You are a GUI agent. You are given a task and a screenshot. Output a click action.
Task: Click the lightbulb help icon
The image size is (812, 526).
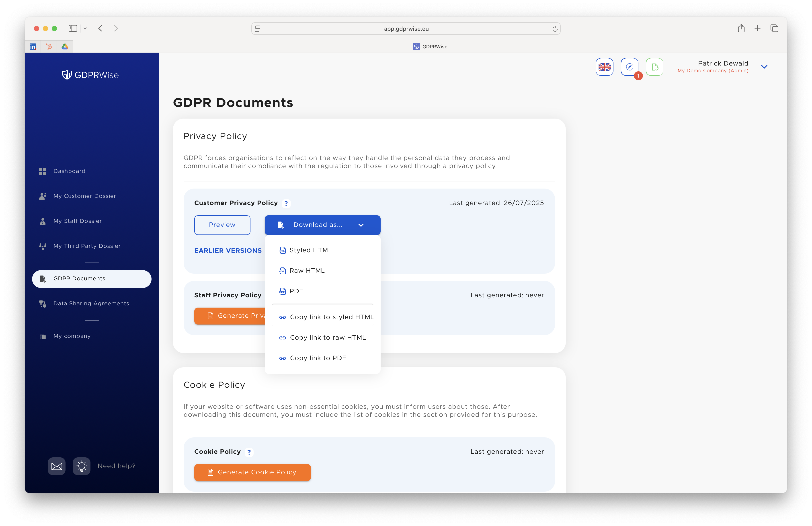(82, 466)
